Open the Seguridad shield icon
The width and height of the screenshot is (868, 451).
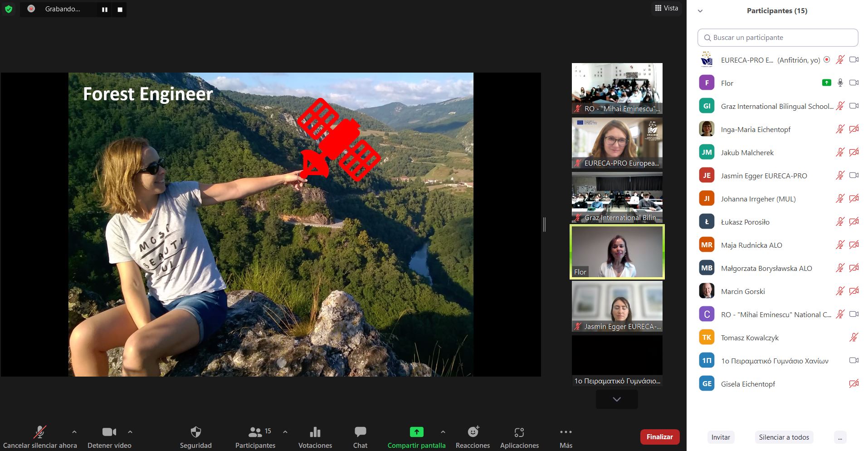[195, 432]
